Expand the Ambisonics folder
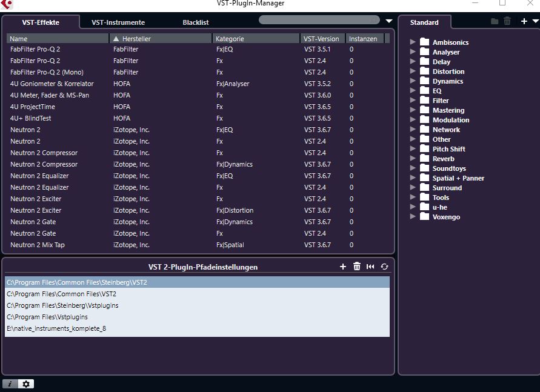 coord(413,42)
